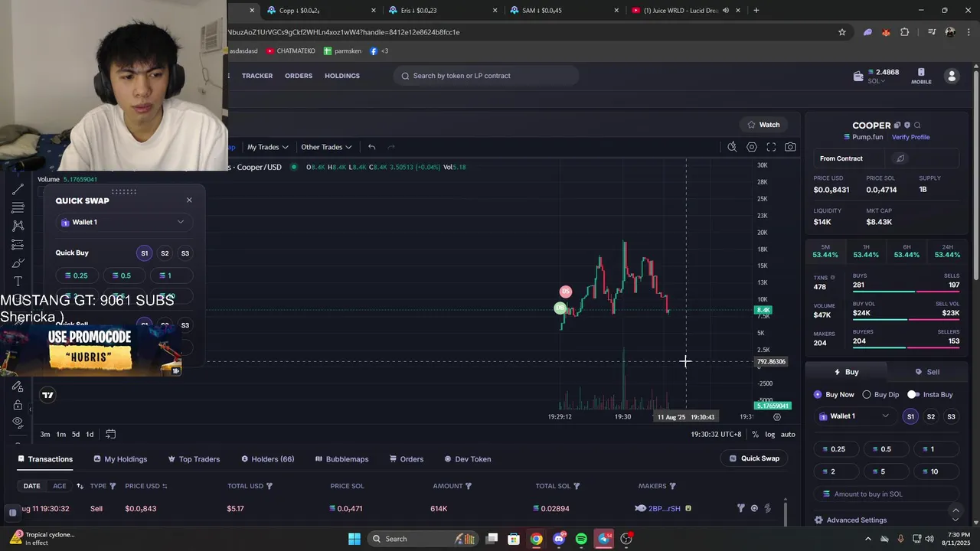Open the My Trades dropdown
Image resolution: width=980 pixels, height=551 pixels.
click(x=267, y=147)
